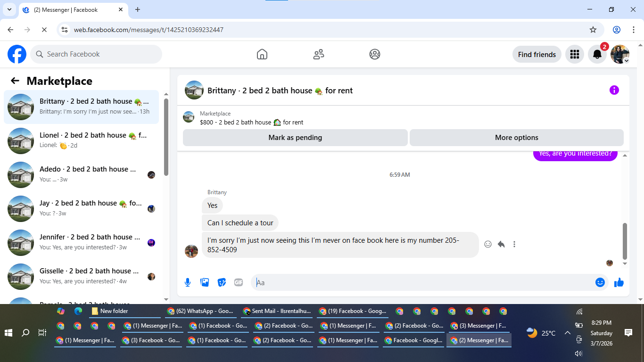The image size is (644, 362).
Task: Open Task View on the taskbar
Action: (x=42, y=333)
